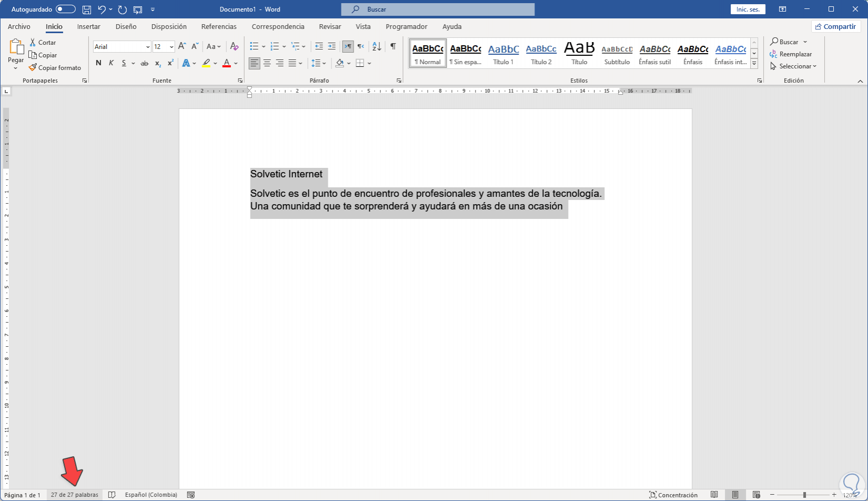868x501 pixels.
Task: Collapse the ribbon with the chevron
Action: 860,81
